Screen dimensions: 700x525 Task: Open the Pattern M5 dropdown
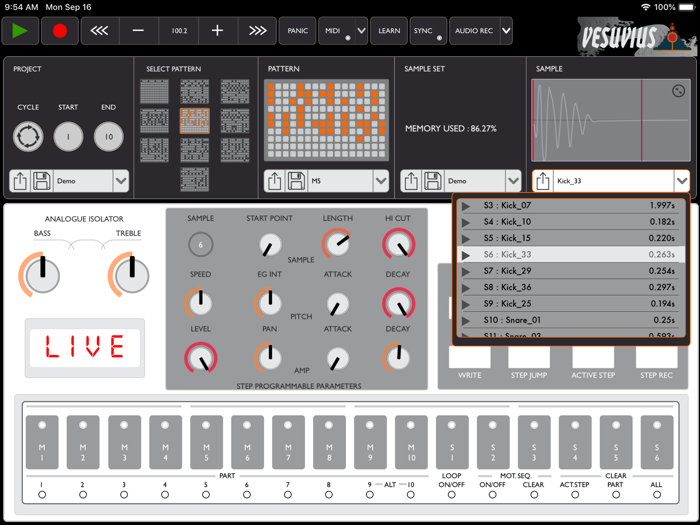[380, 181]
